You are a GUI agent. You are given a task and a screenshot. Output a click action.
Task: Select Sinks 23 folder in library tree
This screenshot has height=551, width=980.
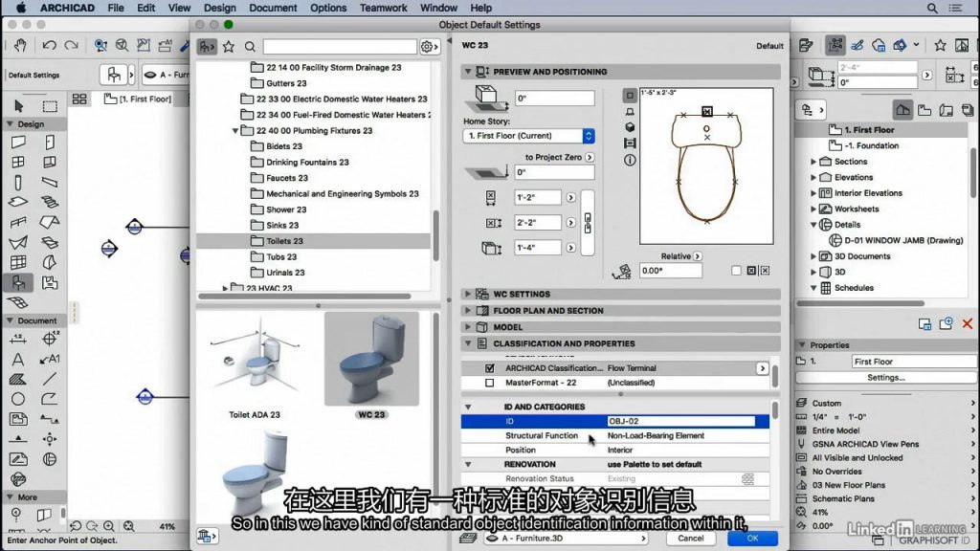(282, 226)
